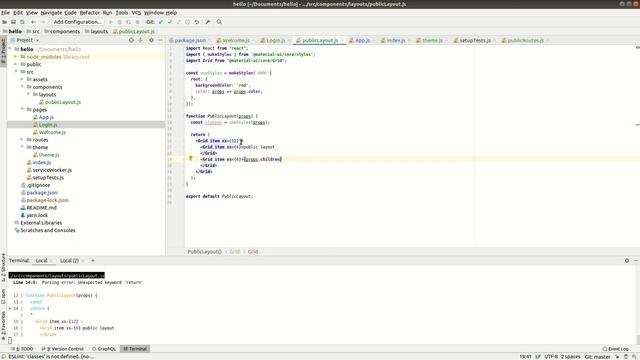Collapse the components folder
Screen dimensions: 640x360
click(22, 87)
